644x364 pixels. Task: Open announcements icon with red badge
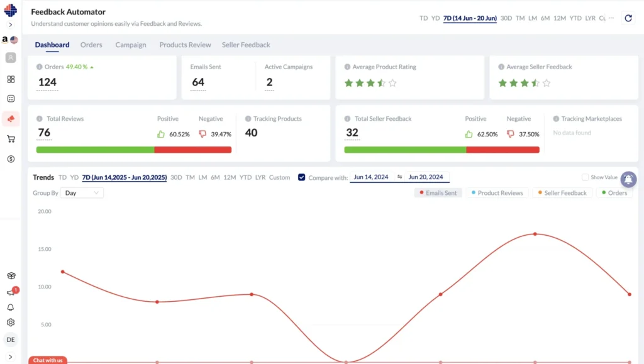click(x=12, y=291)
